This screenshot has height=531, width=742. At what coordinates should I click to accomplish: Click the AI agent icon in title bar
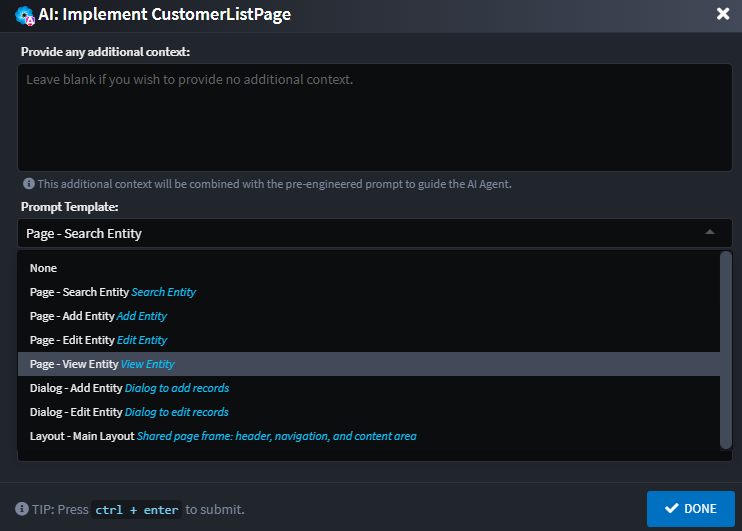pos(25,14)
